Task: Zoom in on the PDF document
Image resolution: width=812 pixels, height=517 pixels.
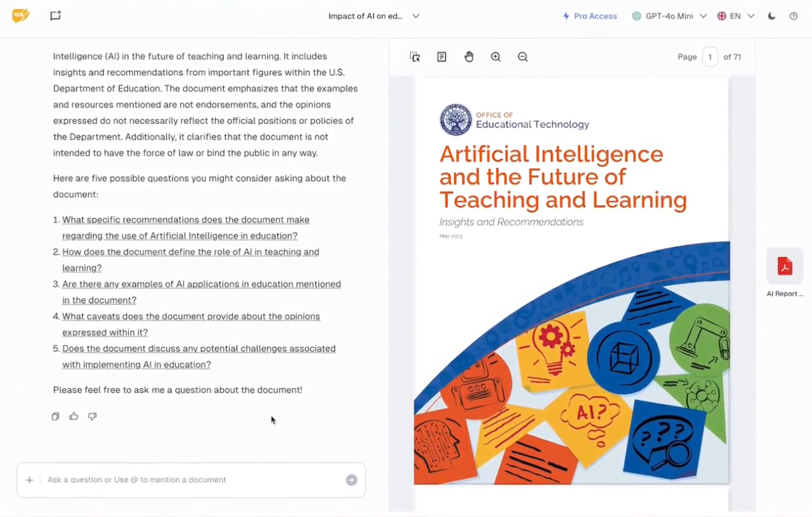Action: coord(496,57)
